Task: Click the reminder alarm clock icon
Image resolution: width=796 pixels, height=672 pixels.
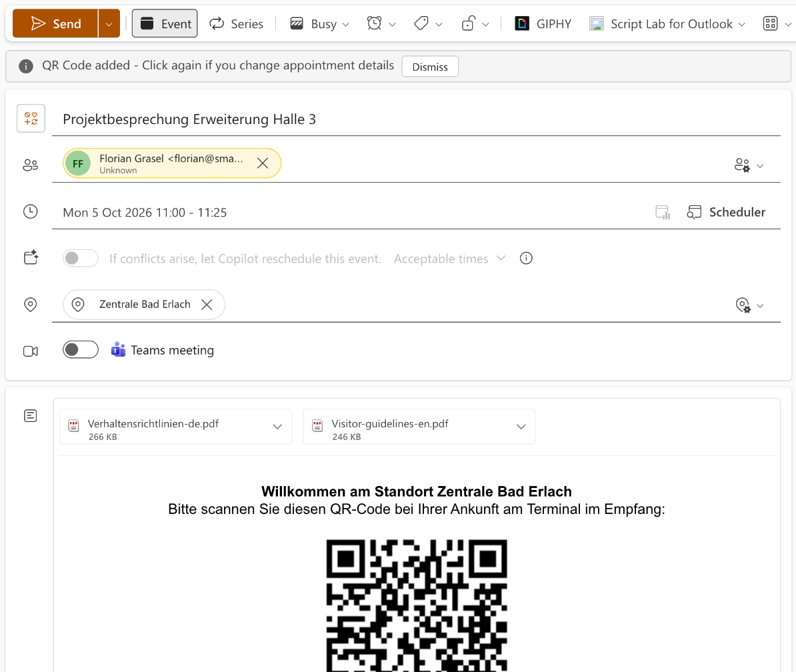Action: [x=375, y=23]
